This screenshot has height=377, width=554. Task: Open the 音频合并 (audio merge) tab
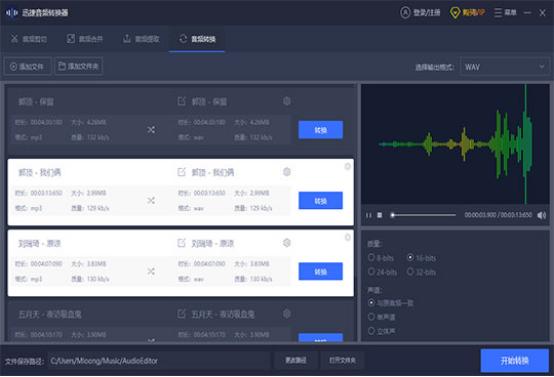(85, 39)
